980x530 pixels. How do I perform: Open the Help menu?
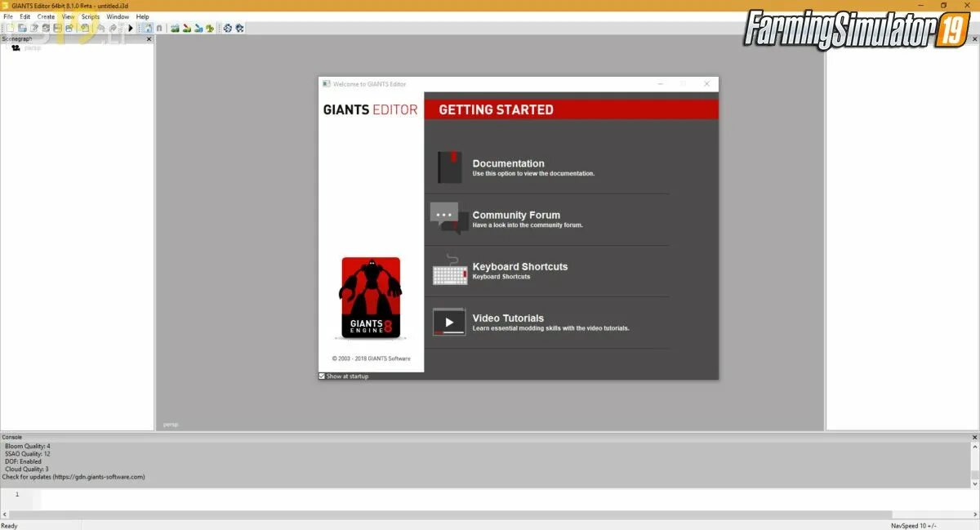[143, 16]
